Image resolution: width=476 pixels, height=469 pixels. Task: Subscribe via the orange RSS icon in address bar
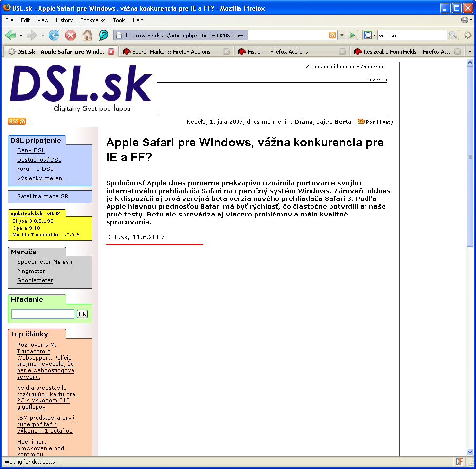click(x=332, y=35)
